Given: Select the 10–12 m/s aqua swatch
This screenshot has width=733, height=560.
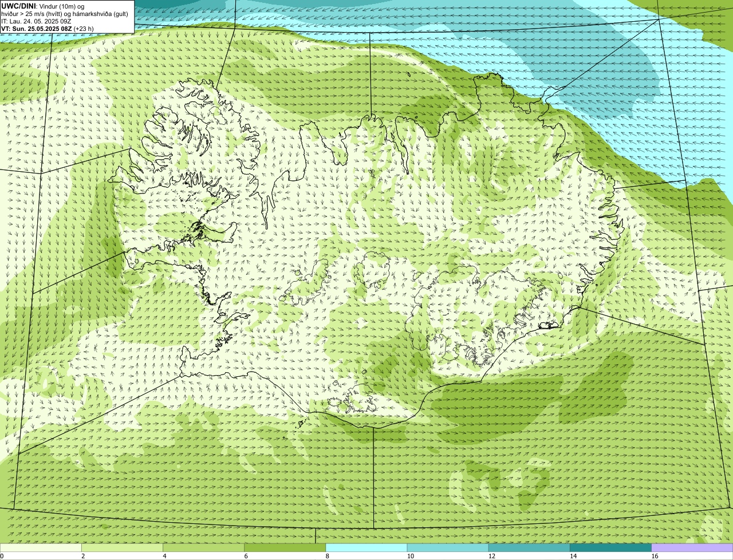Looking at the screenshot, I should 448,548.
